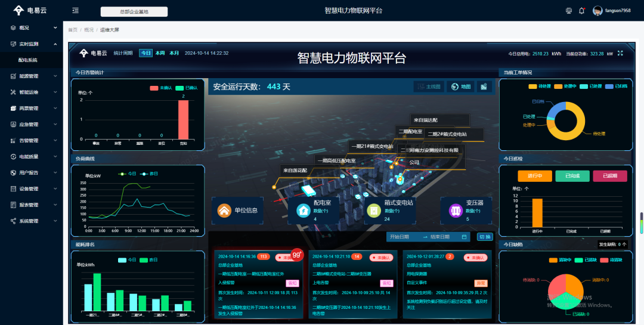Image resolution: width=644 pixels, height=325 pixels.
Task: Click the 单位信息 house icon
Action: (x=224, y=211)
